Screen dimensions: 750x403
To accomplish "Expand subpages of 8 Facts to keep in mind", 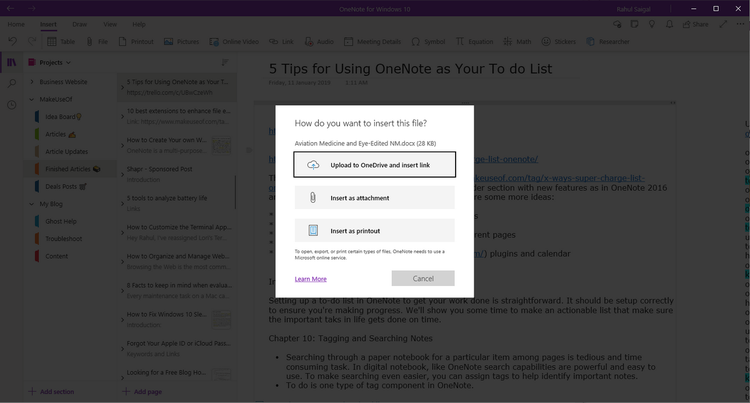I will (122, 291).
